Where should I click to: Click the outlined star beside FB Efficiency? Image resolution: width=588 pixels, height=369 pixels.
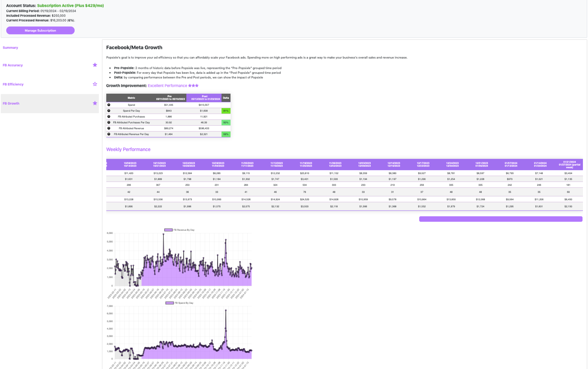[95, 84]
